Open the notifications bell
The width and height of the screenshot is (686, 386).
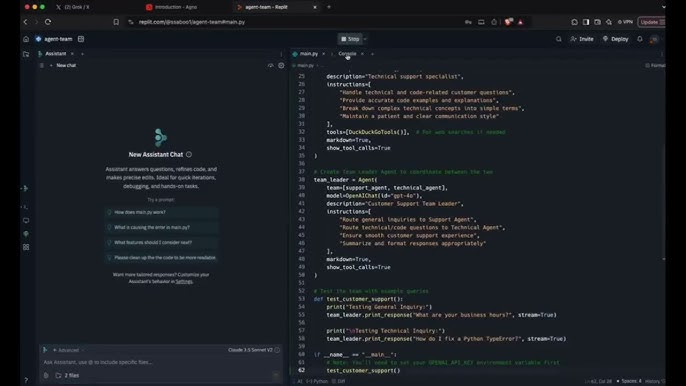[x=640, y=39]
